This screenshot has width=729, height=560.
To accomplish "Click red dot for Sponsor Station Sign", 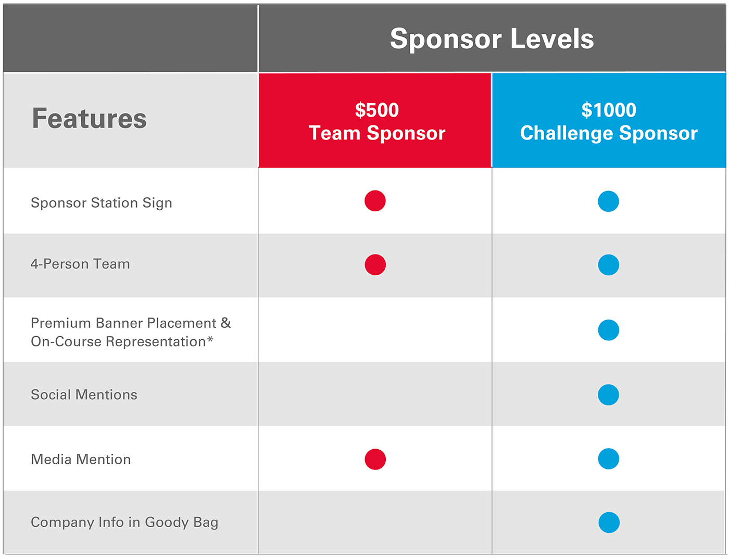I will [x=375, y=201].
